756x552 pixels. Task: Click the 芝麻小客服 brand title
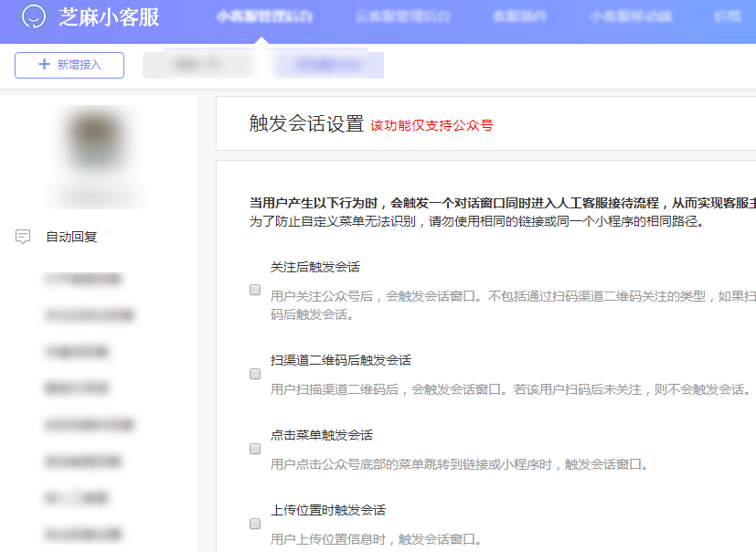[x=109, y=17]
